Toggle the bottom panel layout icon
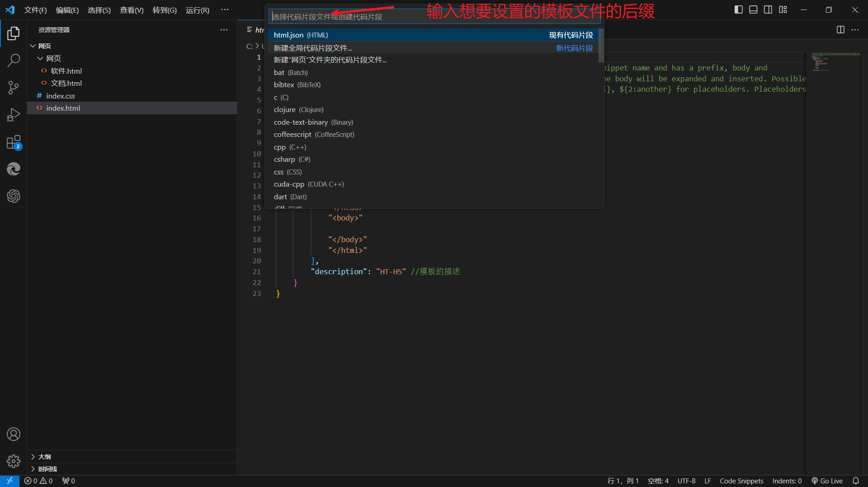 [753, 9]
